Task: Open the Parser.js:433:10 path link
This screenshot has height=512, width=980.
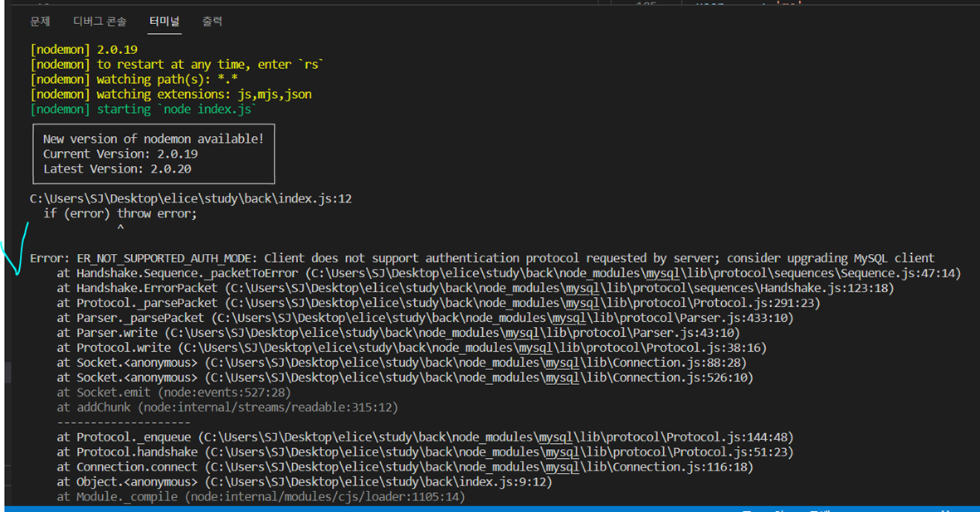Action: [503, 318]
